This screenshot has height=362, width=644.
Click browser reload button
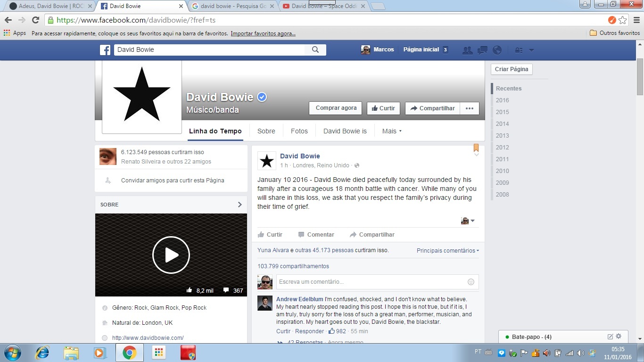click(x=35, y=20)
